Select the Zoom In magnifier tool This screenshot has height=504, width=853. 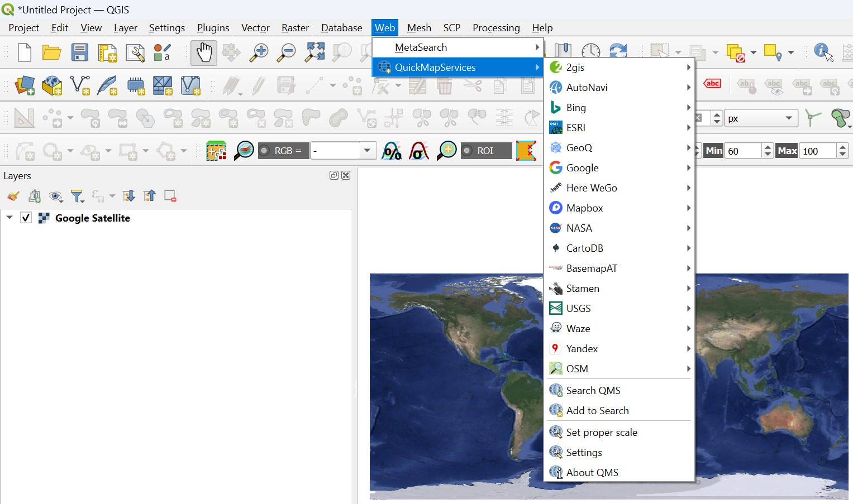click(259, 52)
